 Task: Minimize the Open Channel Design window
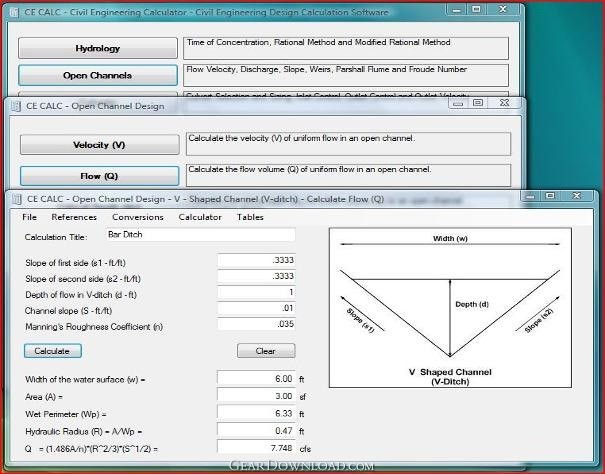coord(458,103)
